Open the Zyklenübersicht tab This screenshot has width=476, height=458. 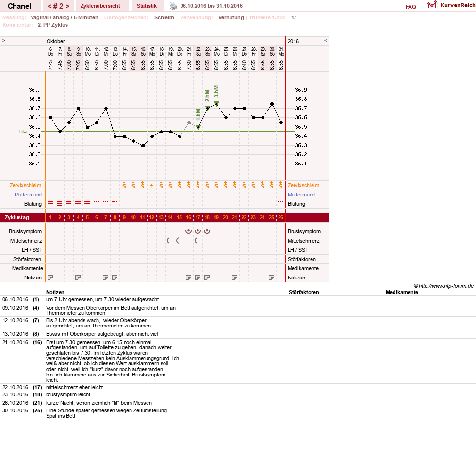tap(100, 6)
